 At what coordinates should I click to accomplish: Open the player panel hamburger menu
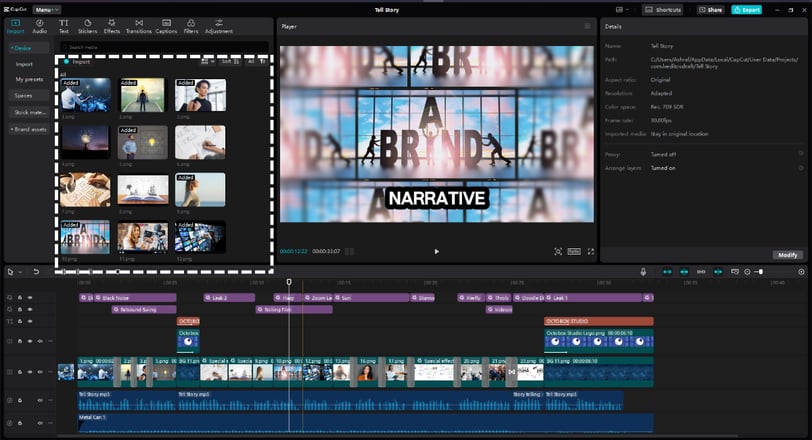(587, 26)
